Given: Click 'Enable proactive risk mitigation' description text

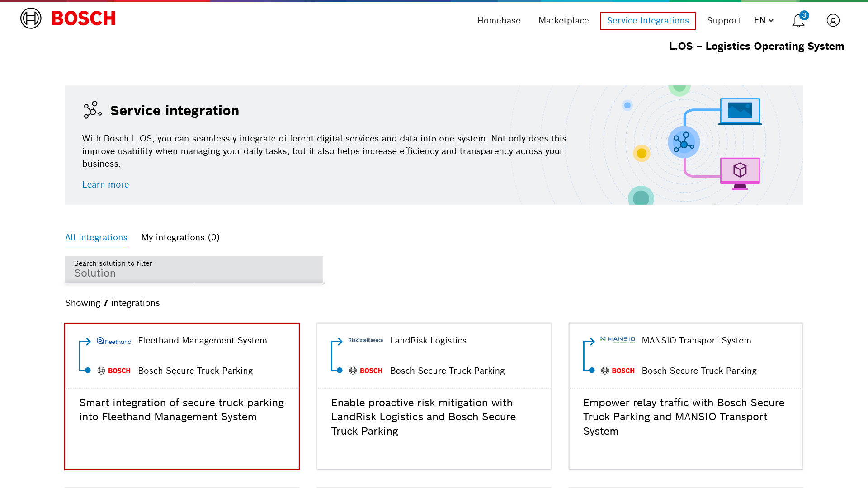Looking at the screenshot, I should 424,417.
